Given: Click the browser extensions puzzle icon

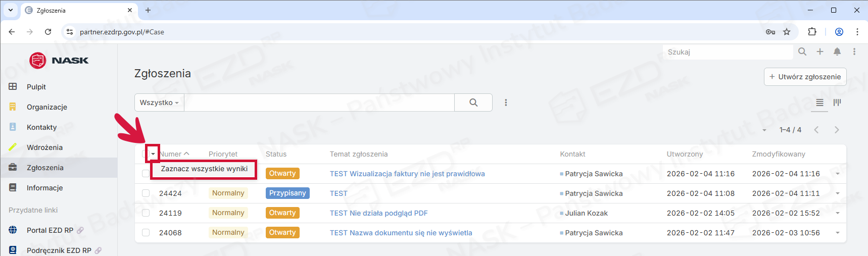Looking at the screenshot, I should point(812,32).
